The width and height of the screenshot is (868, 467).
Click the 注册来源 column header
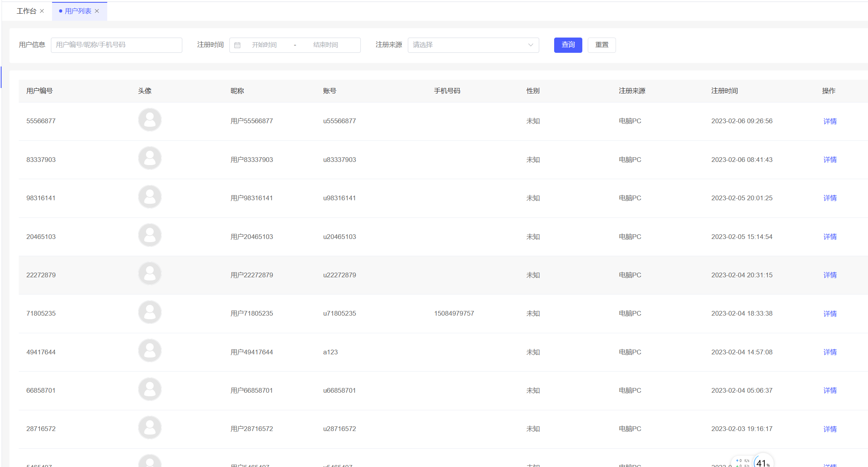(x=632, y=91)
